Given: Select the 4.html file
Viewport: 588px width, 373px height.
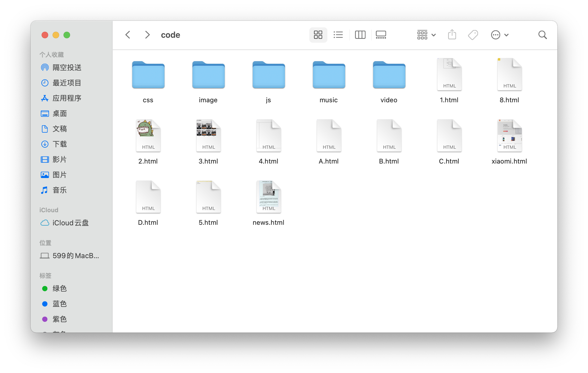Looking at the screenshot, I should [x=269, y=135].
